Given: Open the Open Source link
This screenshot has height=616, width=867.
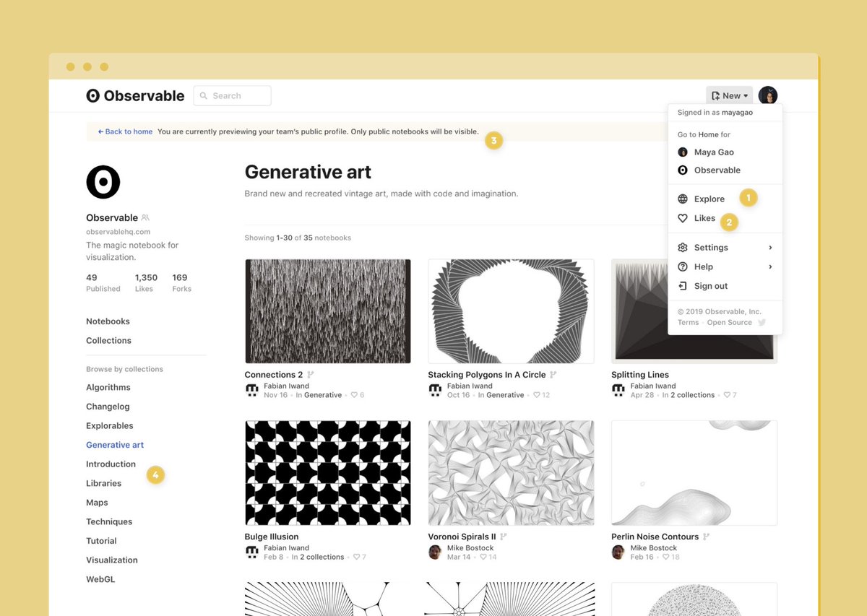Looking at the screenshot, I should [x=729, y=323].
